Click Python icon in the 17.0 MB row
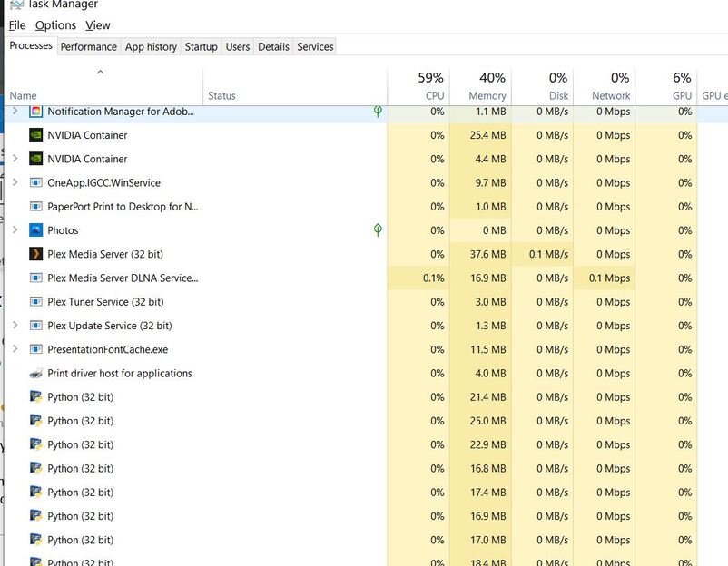 (35, 540)
